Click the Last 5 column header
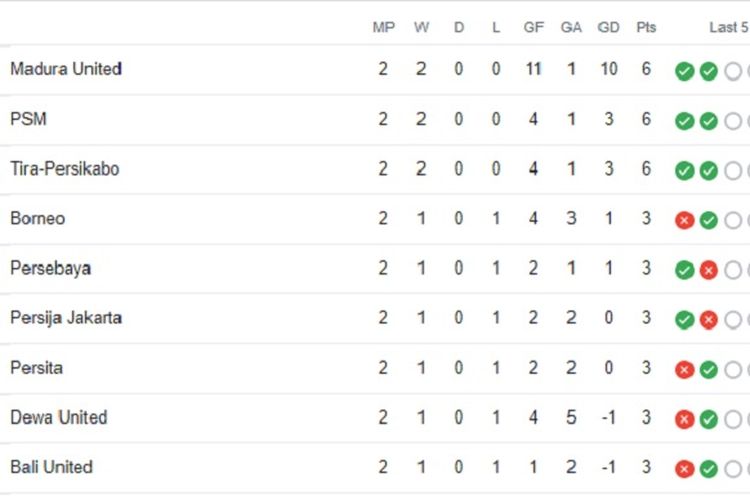Image resolution: width=750 pixels, height=500 pixels. pos(729,27)
